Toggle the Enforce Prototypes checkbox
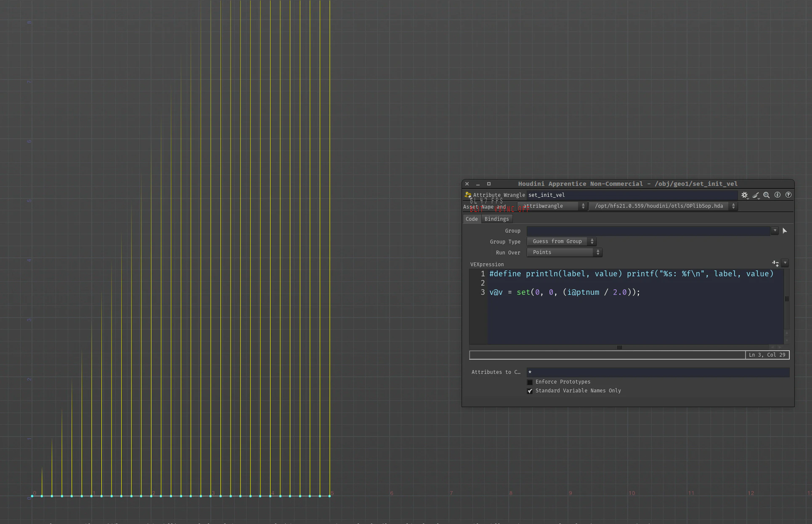 530,382
